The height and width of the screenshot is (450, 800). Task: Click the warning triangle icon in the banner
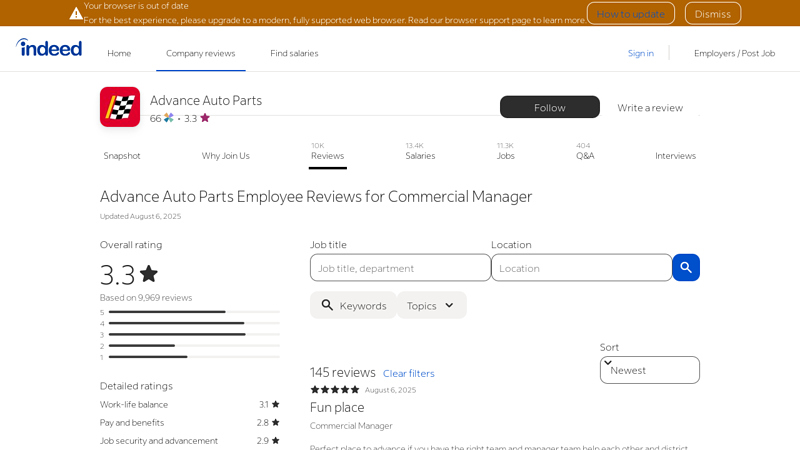[76, 14]
